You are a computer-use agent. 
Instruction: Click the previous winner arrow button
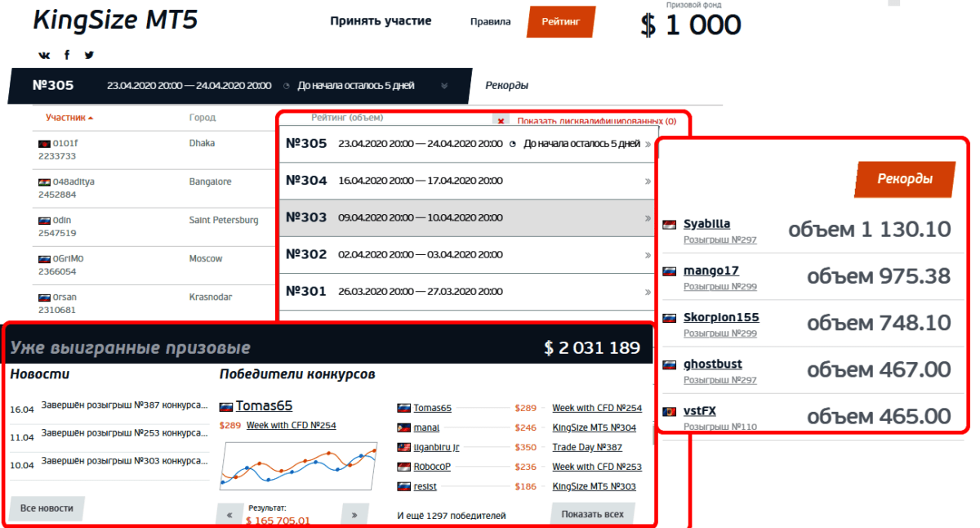[x=229, y=516]
